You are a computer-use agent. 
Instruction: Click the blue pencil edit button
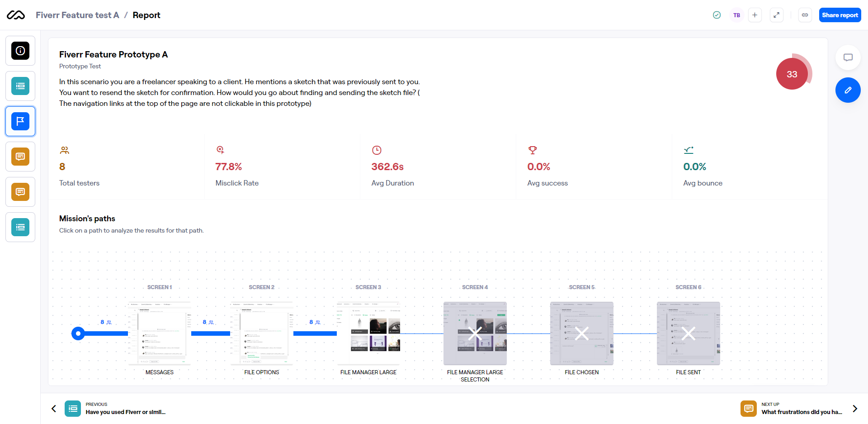(848, 90)
